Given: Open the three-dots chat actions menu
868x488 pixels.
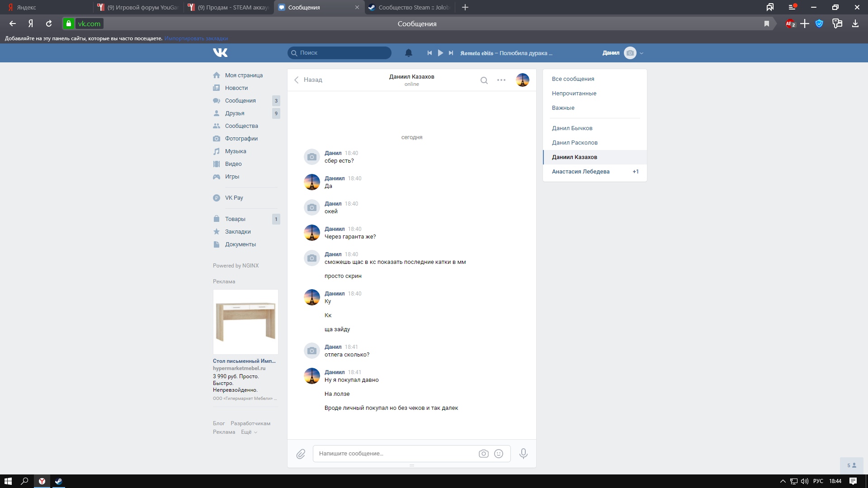Looking at the screenshot, I should tap(501, 80).
